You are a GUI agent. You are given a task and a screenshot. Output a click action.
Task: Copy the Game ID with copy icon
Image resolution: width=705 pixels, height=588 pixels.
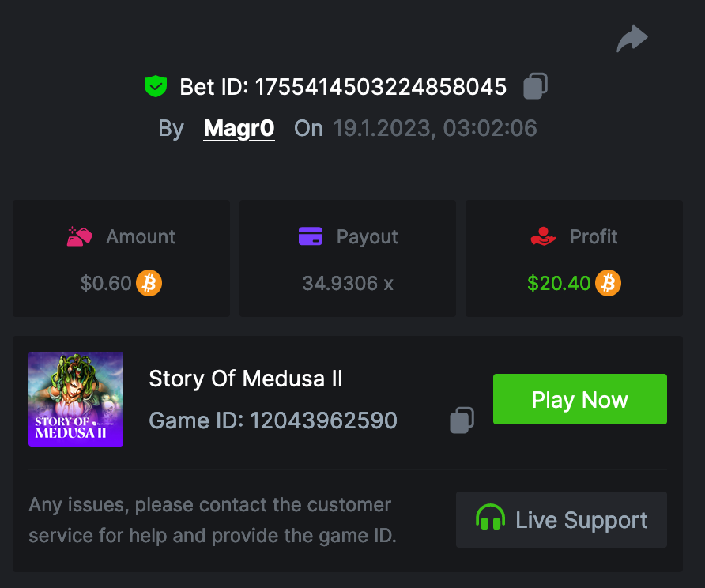click(462, 420)
